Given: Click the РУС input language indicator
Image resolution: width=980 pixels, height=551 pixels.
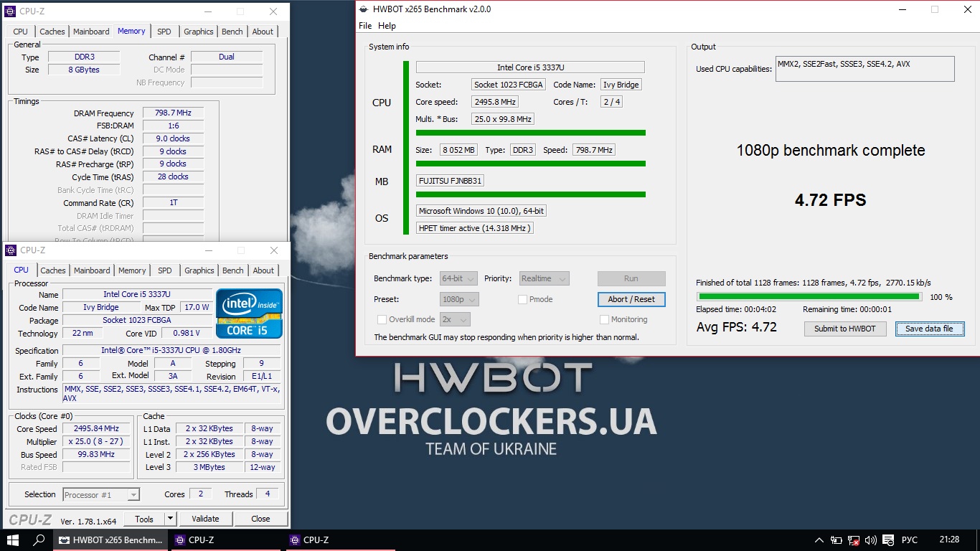Looking at the screenshot, I should pyautogui.click(x=910, y=540).
